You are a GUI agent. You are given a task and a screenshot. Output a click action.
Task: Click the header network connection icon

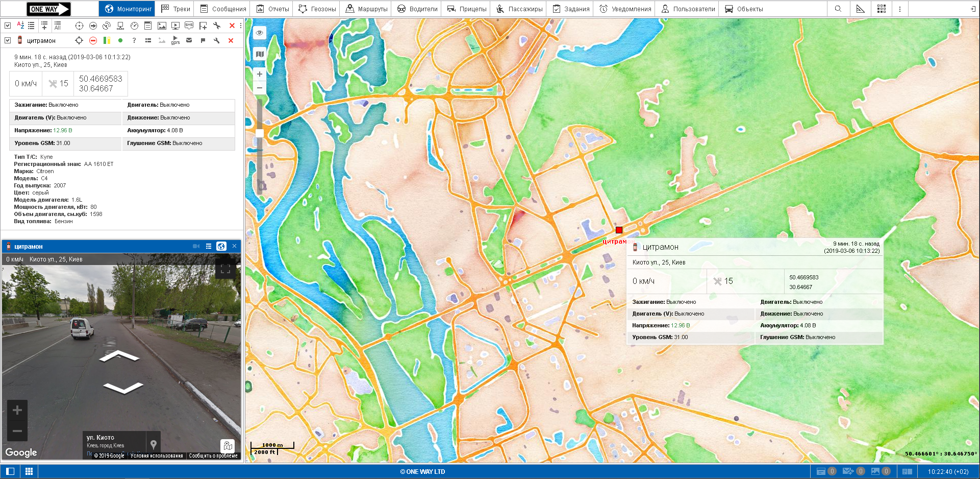(x=120, y=26)
